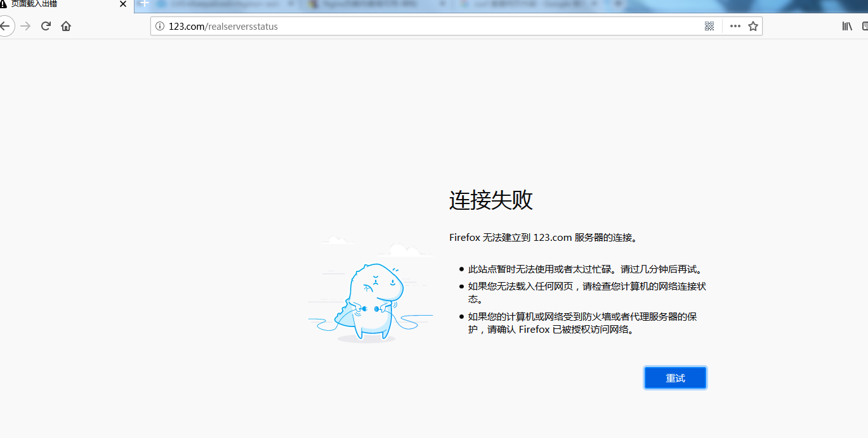Bookmark this page with the star
Image resolution: width=868 pixels, height=438 pixels.
tap(753, 26)
